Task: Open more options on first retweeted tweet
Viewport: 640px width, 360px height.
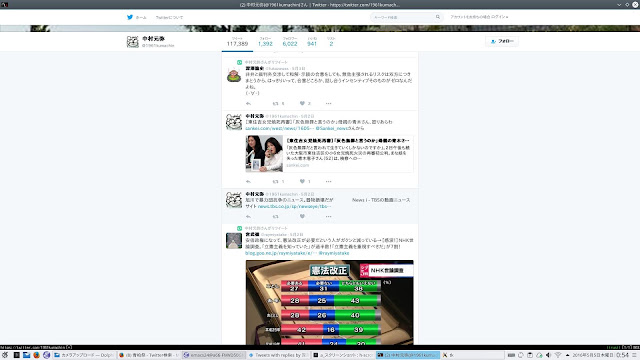Action: click(329, 103)
